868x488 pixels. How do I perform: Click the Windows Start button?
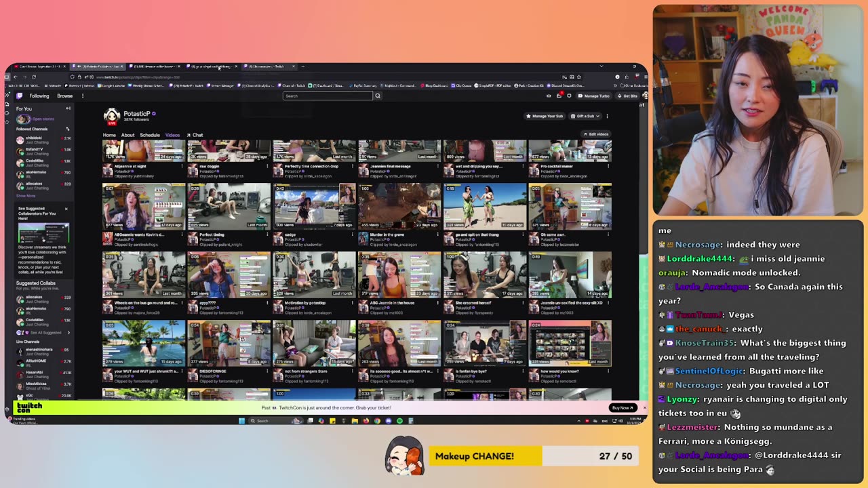[x=241, y=421]
